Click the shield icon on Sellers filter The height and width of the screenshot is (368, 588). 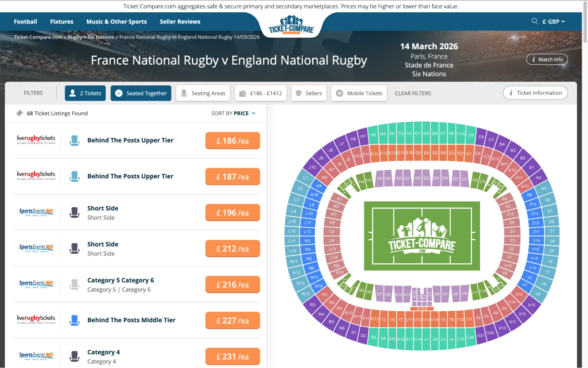point(298,93)
